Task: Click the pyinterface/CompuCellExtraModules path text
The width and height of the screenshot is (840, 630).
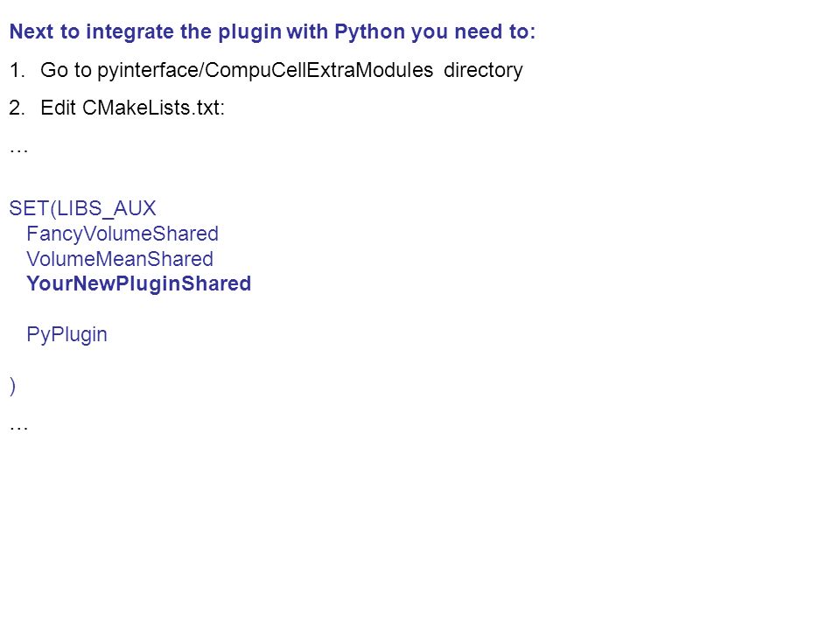Action: coord(265,70)
